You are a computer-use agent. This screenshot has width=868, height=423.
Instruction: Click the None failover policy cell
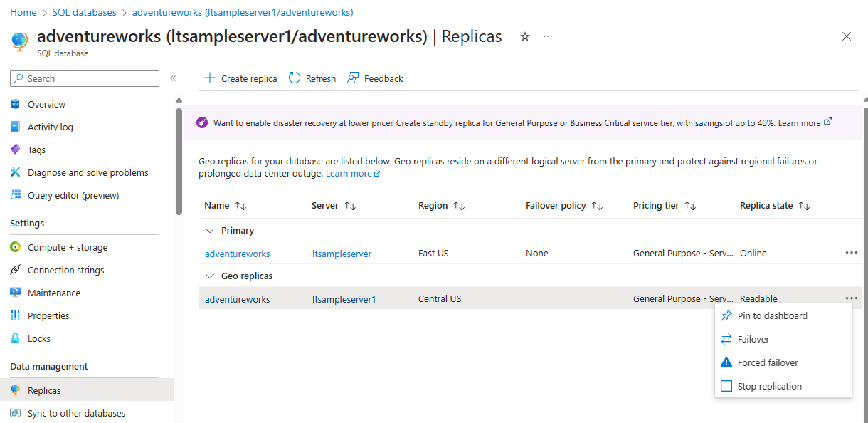[x=537, y=254]
